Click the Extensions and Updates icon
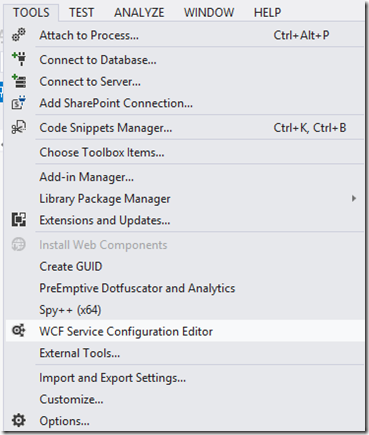This screenshot has width=369, height=435. pyautogui.click(x=19, y=220)
